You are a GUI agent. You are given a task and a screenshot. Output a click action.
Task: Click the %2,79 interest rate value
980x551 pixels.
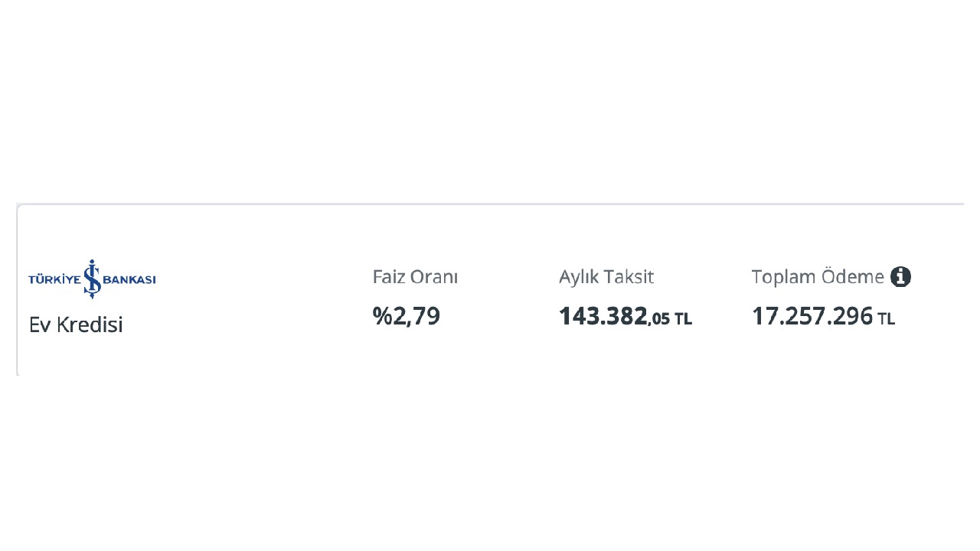tap(407, 316)
